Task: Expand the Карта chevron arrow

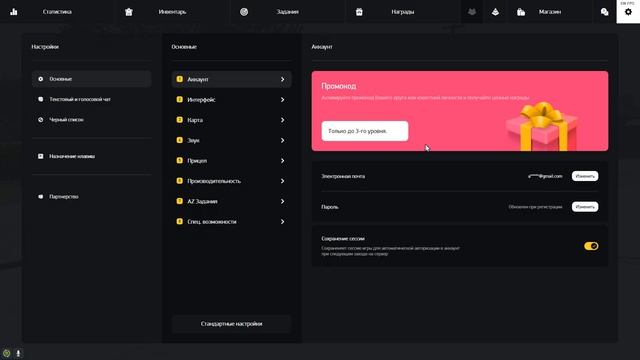Action: pos(282,120)
